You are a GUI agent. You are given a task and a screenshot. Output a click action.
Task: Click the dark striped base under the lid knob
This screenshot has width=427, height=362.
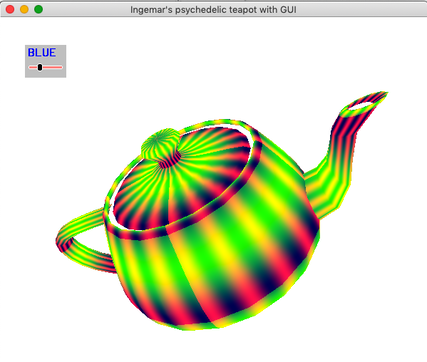(170, 161)
